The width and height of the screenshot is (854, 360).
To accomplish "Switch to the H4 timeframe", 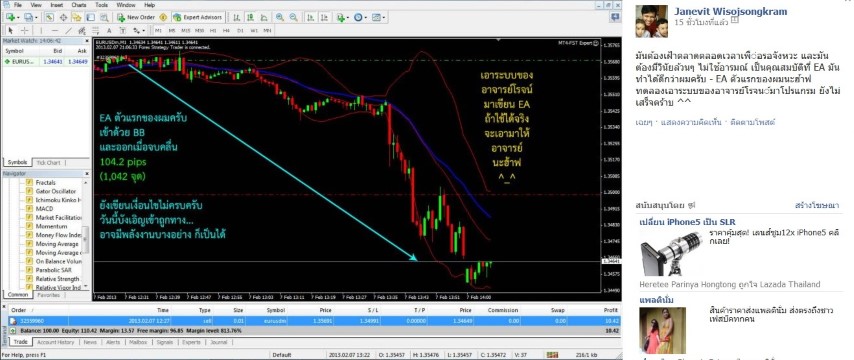I will pos(226,30).
